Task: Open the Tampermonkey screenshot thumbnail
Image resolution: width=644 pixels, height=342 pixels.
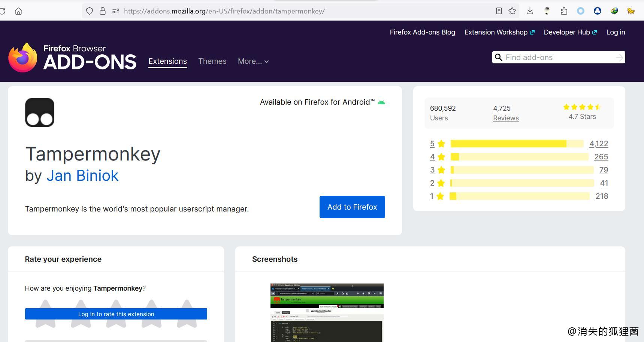Action: click(x=327, y=313)
